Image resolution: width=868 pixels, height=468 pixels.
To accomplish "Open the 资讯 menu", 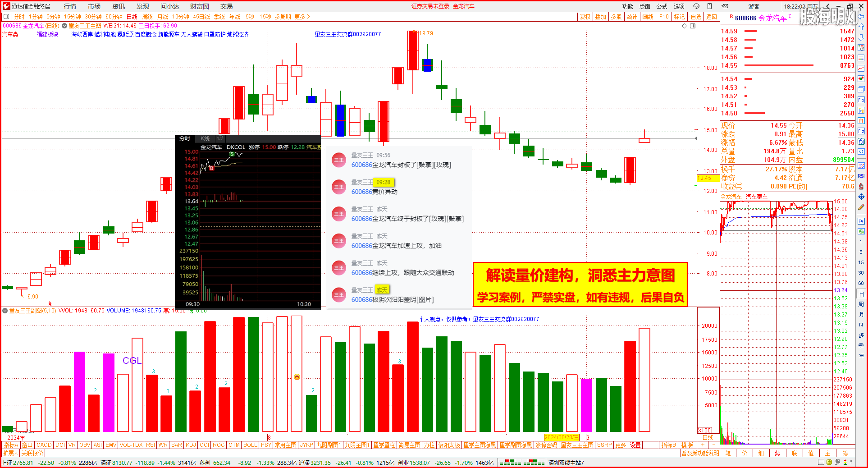I will (x=119, y=6).
